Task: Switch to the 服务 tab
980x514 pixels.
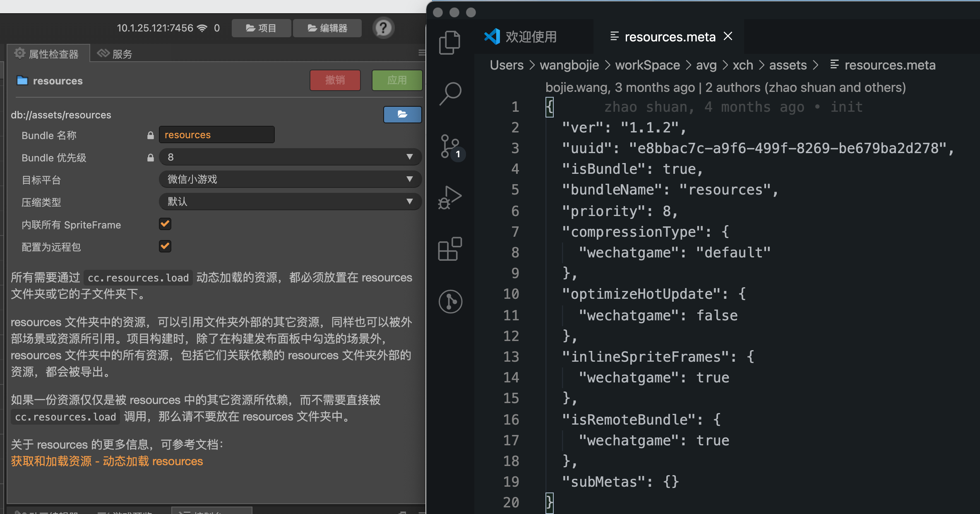Action: (x=115, y=54)
